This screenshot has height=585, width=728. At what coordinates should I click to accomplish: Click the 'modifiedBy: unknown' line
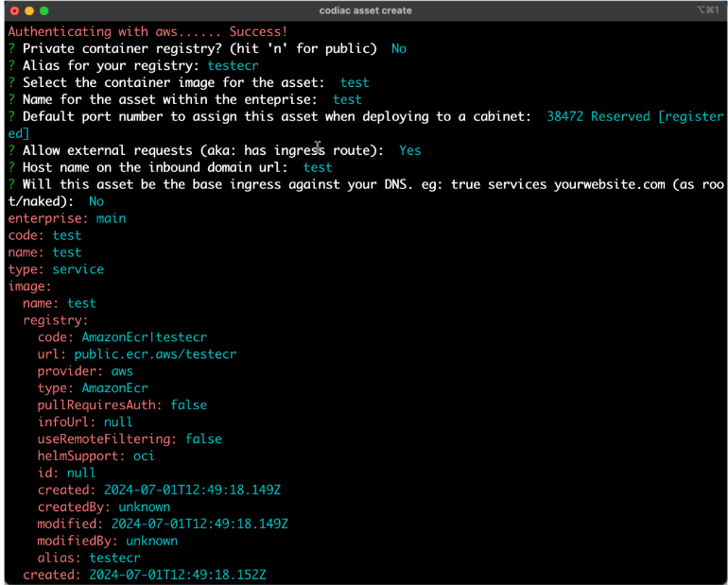tap(108, 542)
